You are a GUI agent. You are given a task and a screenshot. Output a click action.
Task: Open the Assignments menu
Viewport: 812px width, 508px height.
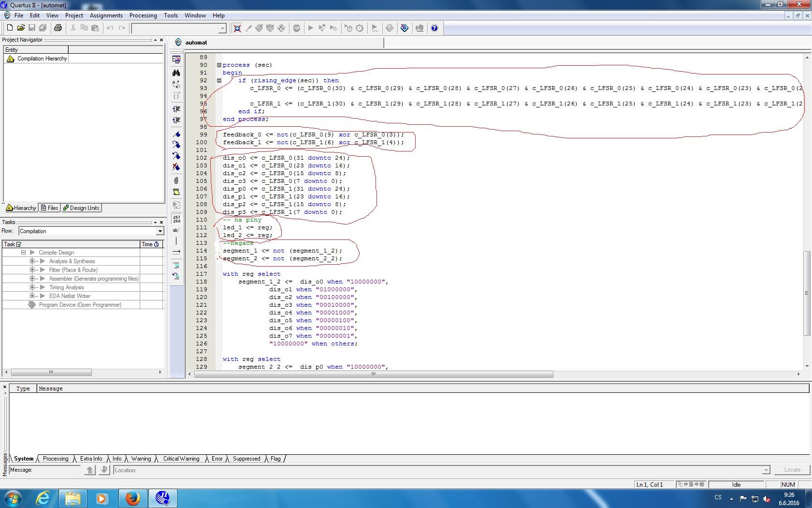coord(106,15)
